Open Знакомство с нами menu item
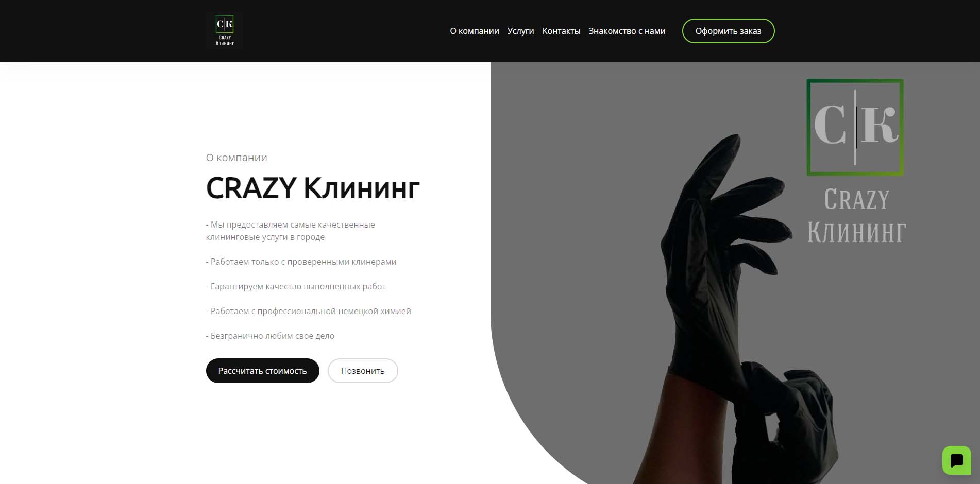 (x=627, y=31)
